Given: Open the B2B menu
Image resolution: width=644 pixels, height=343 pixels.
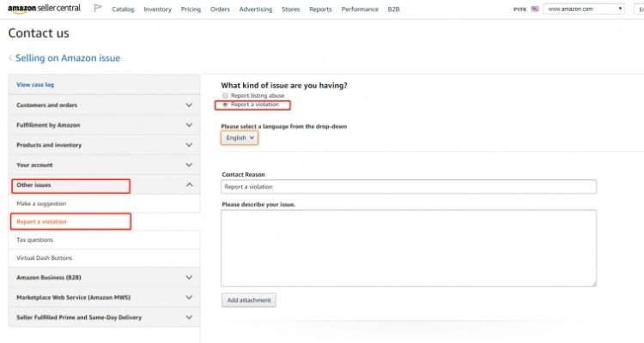Looking at the screenshot, I should (x=393, y=9).
